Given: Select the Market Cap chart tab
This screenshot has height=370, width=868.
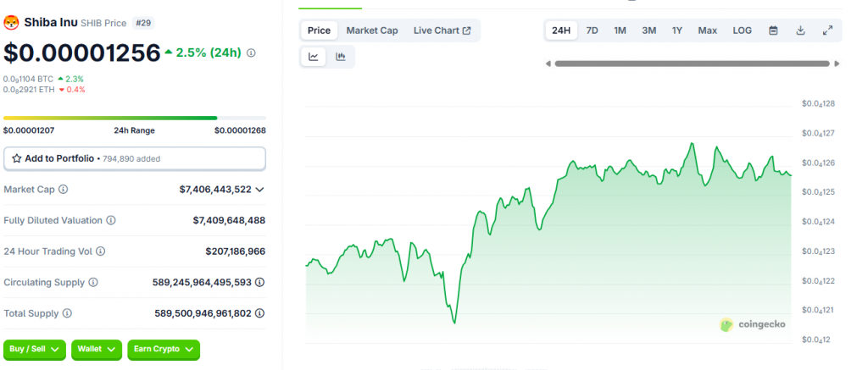Looking at the screenshot, I should (372, 30).
